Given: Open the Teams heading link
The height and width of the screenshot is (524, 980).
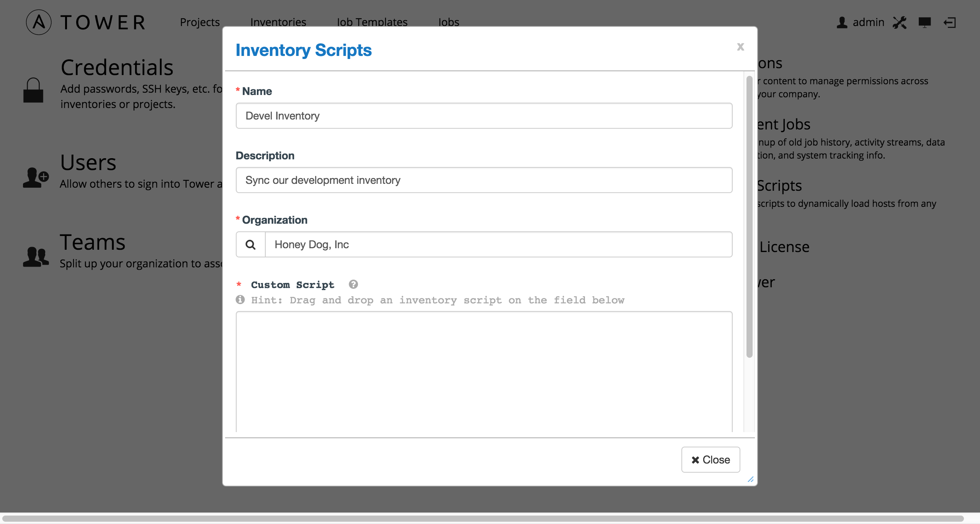Looking at the screenshot, I should tap(93, 242).
